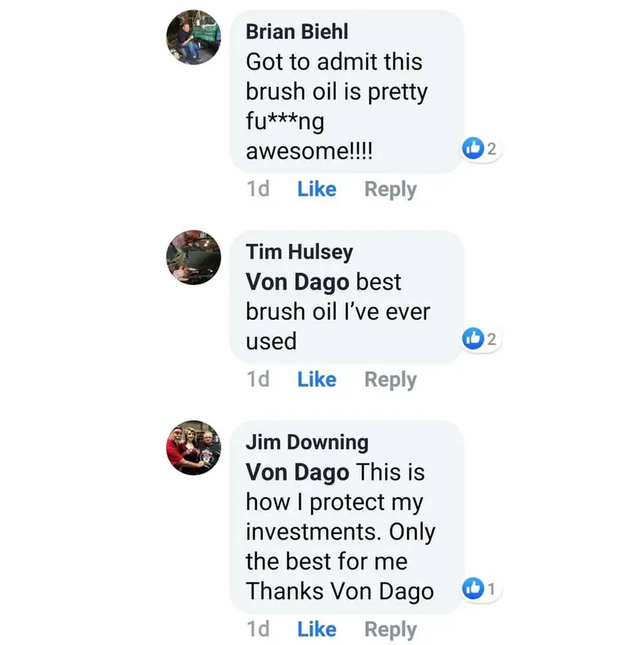Screen dimensions: 644x645
Task: Click Jim Downing's profile picture
Action: (x=193, y=448)
